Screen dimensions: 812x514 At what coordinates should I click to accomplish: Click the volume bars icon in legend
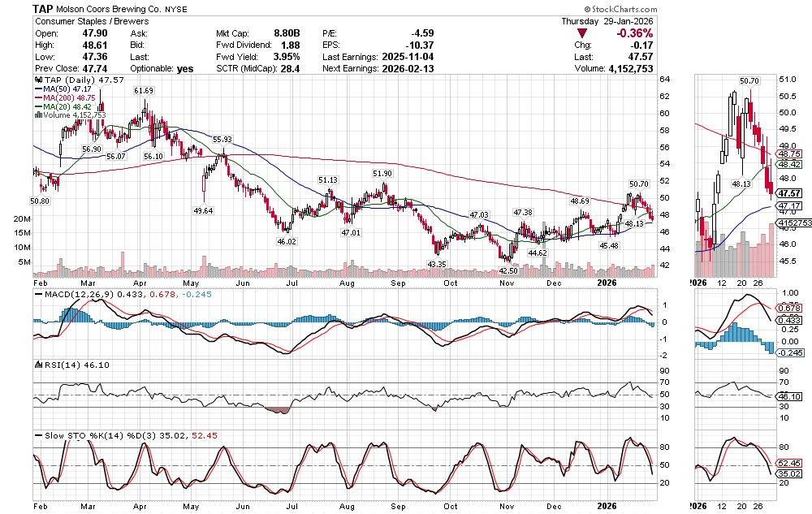[x=37, y=115]
